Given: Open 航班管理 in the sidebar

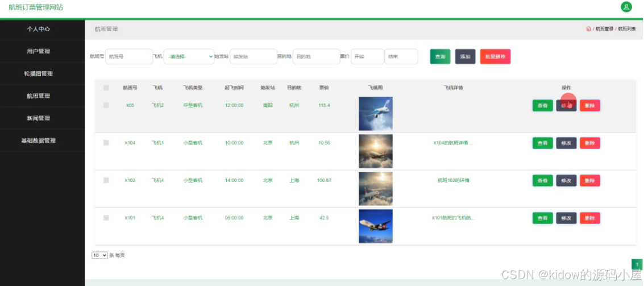Looking at the screenshot, I should (x=39, y=96).
